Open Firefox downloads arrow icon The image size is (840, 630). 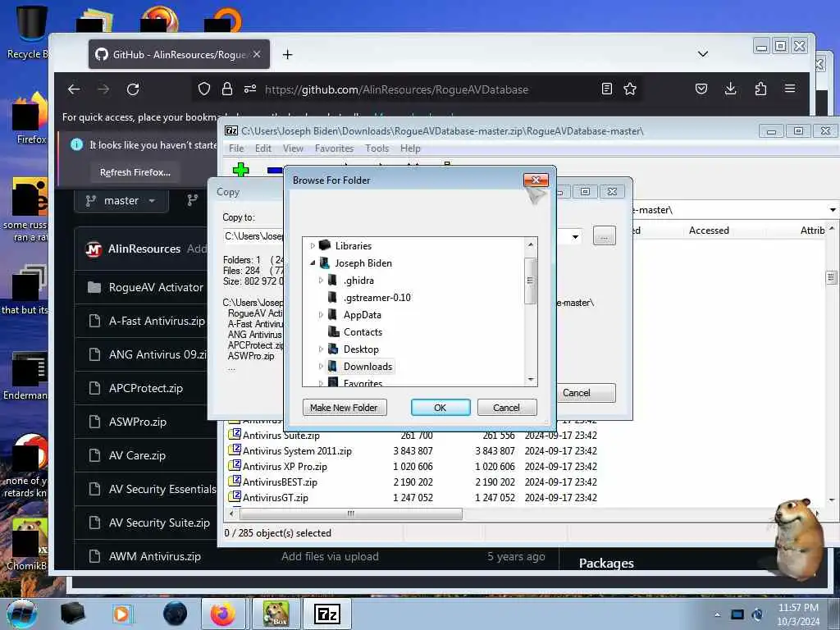pos(731,89)
